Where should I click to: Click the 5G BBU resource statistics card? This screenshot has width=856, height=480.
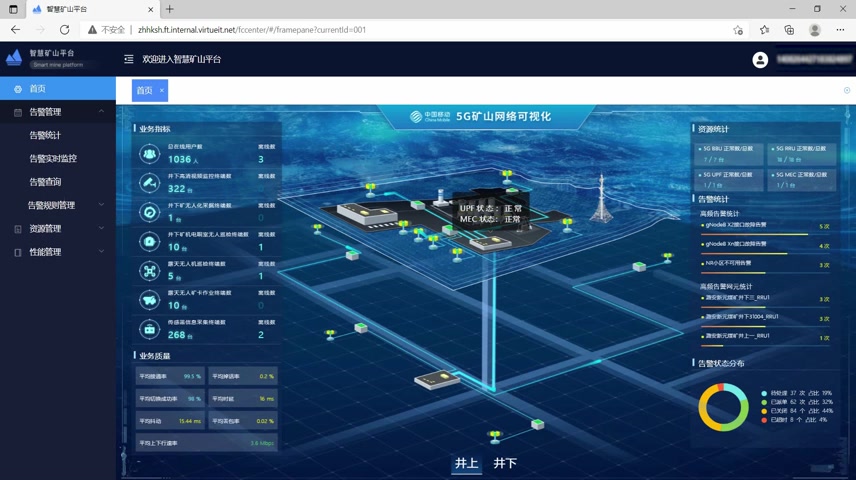click(727, 154)
